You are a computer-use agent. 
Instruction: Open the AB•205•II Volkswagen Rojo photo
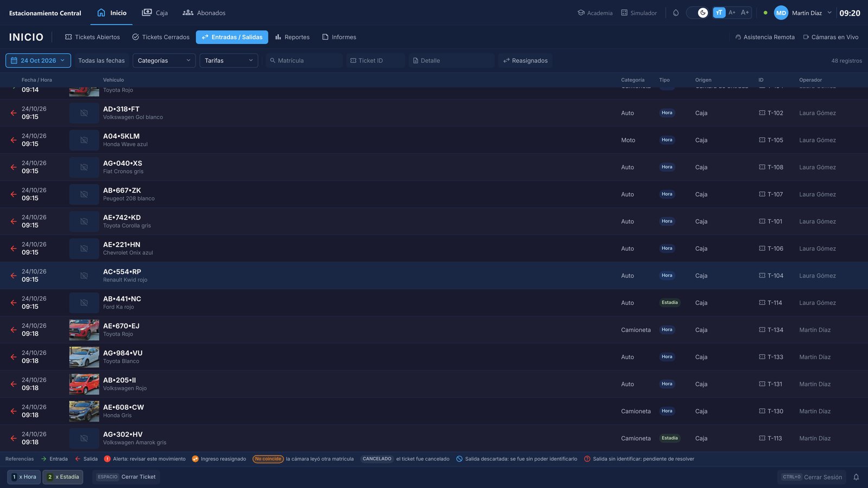pyautogui.click(x=84, y=384)
